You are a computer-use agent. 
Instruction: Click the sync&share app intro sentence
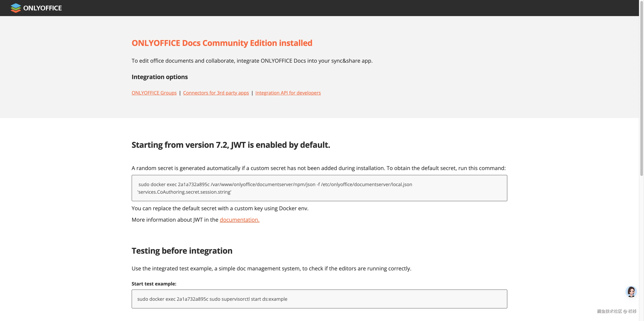pyautogui.click(x=252, y=61)
